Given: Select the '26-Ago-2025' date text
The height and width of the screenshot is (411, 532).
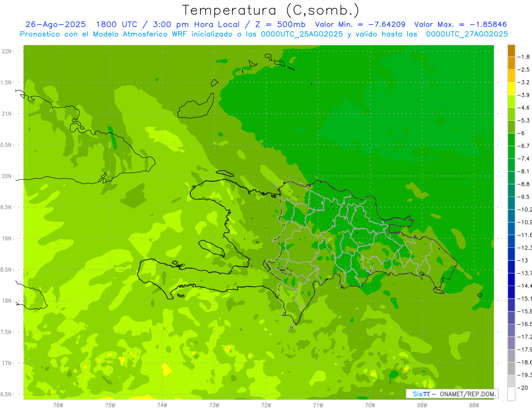Looking at the screenshot, I should (55, 24).
